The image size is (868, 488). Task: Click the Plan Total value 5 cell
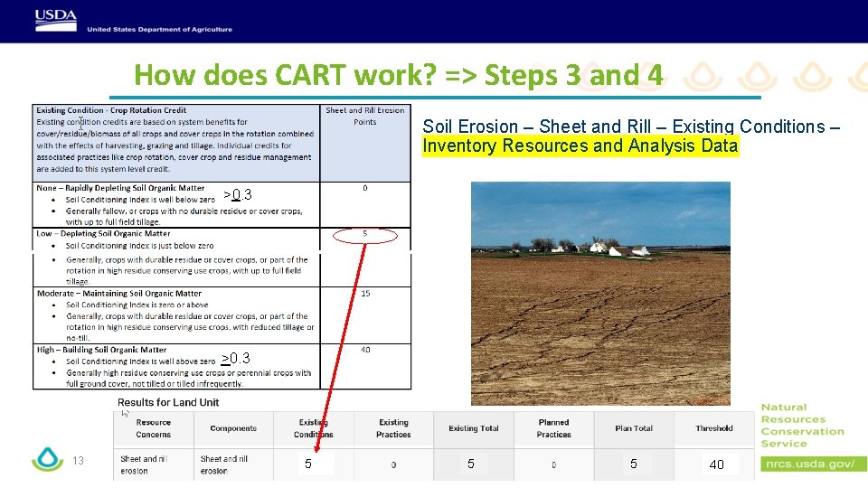tap(634, 465)
